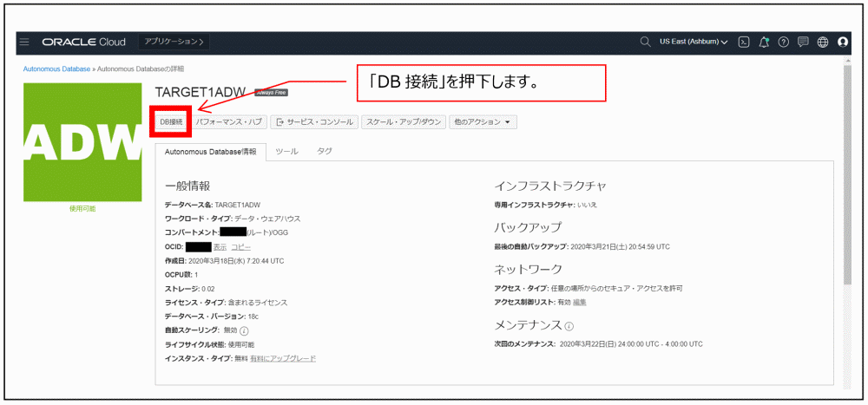Open the help question mark icon

pos(783,42)
